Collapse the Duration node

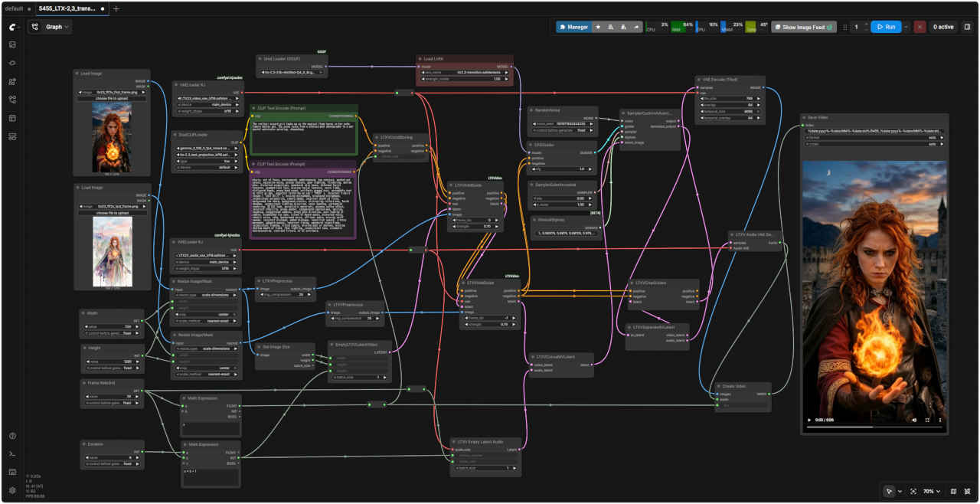tap(84, 443)
